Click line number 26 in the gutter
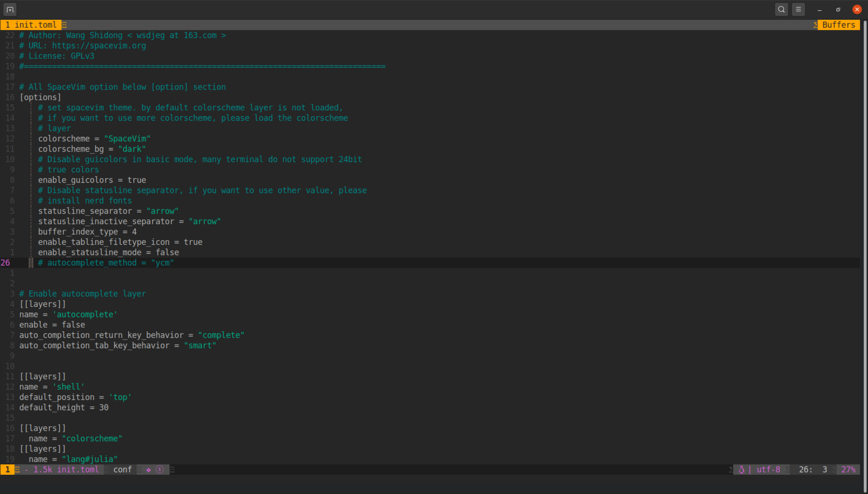The width and height of the screenshot is (868, 494). click(x=6, y=262)
